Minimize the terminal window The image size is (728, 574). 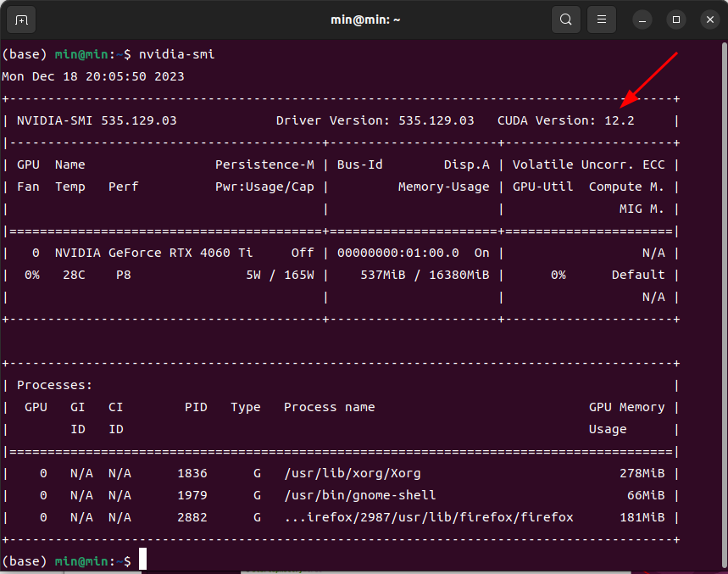click(x=642, y=20)
